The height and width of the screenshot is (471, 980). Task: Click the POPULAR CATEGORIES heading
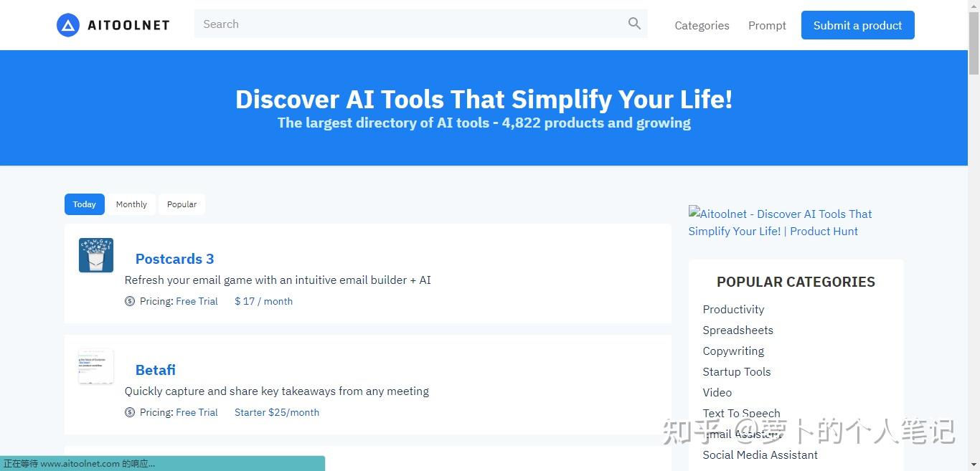click(796, 282)
